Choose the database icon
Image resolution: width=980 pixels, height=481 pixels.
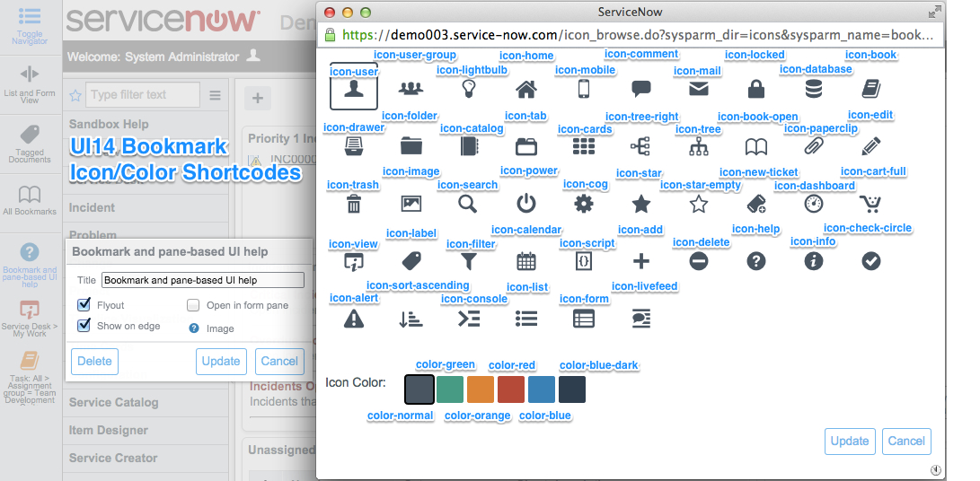[813, 89]
